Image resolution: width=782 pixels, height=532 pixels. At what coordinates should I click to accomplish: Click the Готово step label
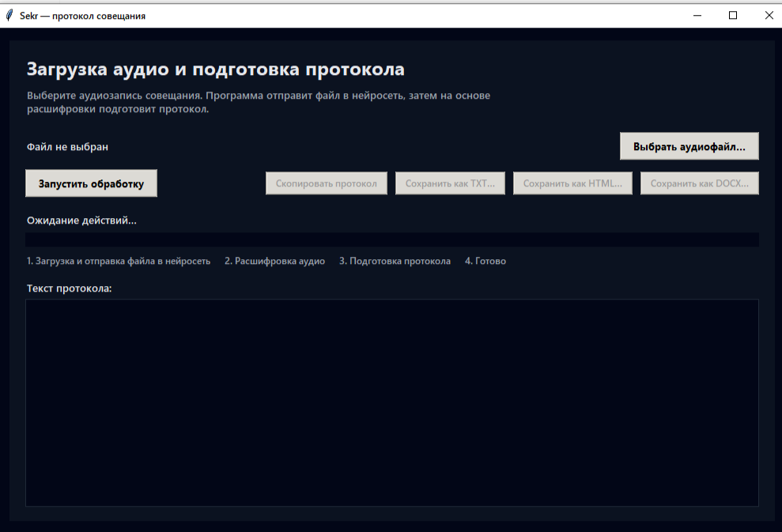[485, 260]
